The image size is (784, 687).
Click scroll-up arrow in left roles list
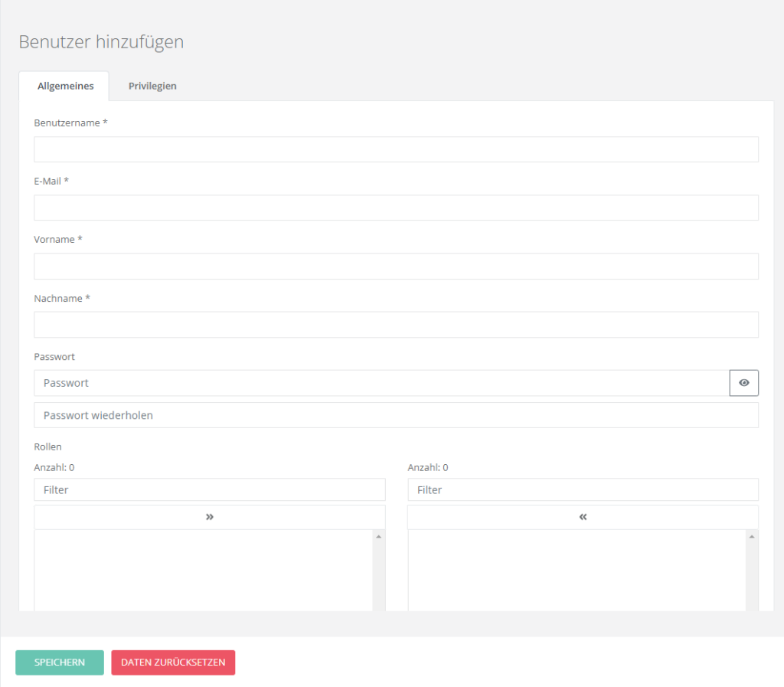pos(378,537)
